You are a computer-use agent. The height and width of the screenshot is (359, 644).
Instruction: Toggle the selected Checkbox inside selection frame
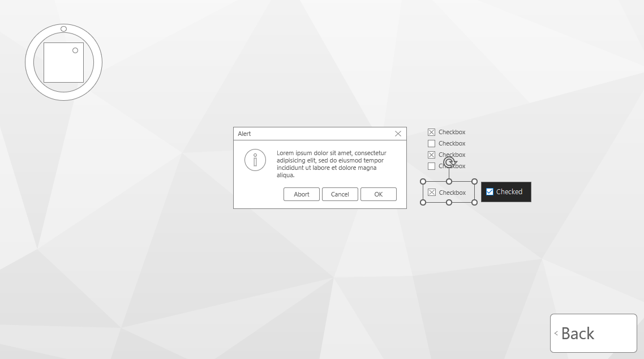pyautogui.click(x=432, y=192)
